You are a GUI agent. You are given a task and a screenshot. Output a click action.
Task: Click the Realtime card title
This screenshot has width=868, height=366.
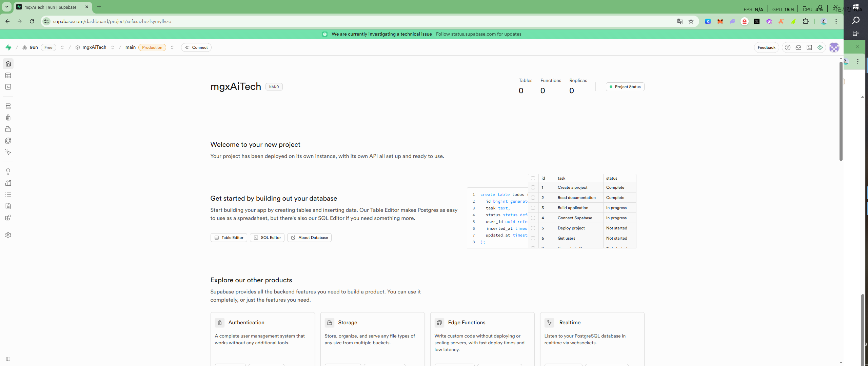[x=570, y=323]
